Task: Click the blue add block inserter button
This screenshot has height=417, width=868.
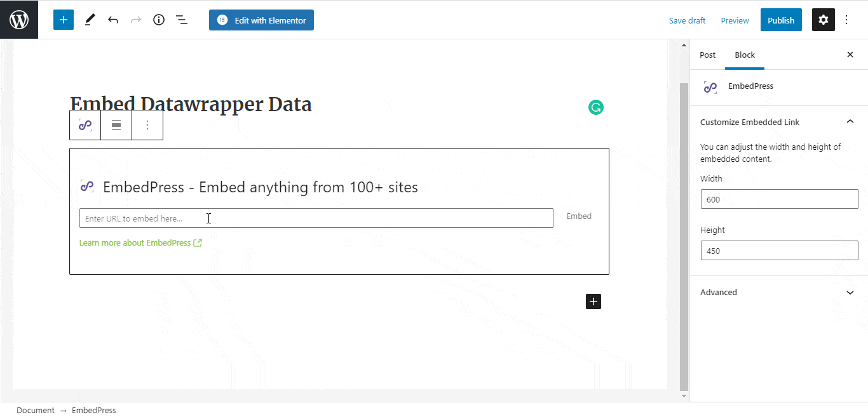Action: coord(64,20)
